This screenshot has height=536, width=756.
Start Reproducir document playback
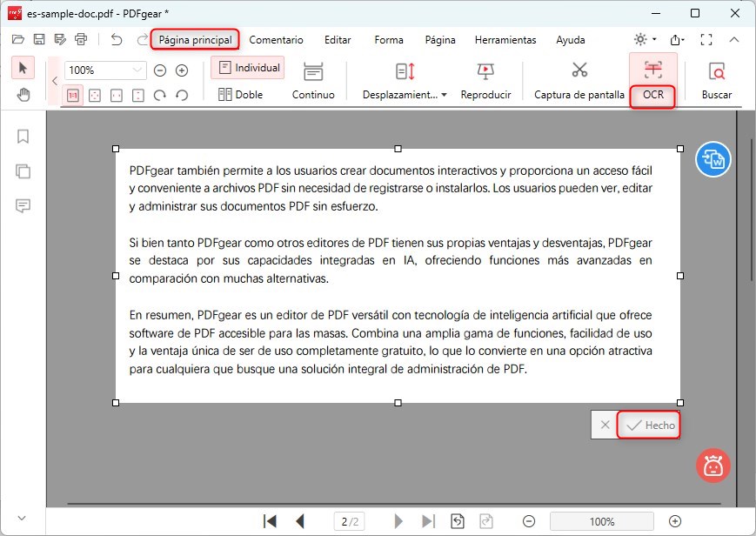click(485, 79)
